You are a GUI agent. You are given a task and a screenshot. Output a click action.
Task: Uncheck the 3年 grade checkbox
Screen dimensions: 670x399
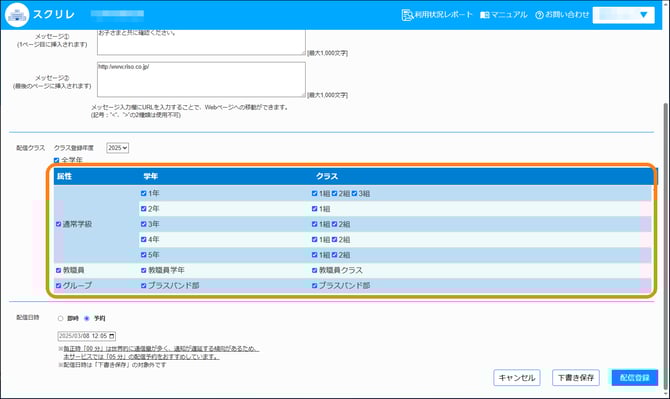(144, 224)
